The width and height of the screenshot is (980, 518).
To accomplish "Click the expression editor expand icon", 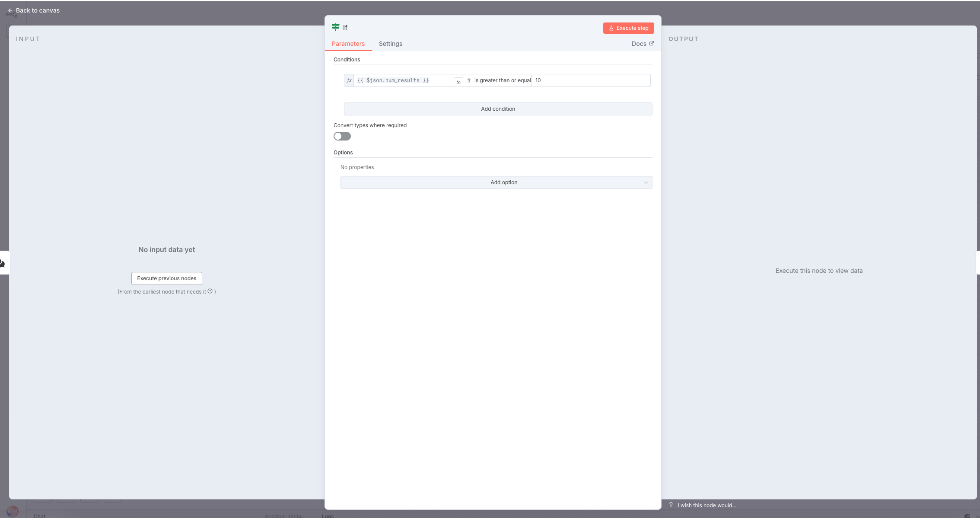I will [x=458, y=82].
